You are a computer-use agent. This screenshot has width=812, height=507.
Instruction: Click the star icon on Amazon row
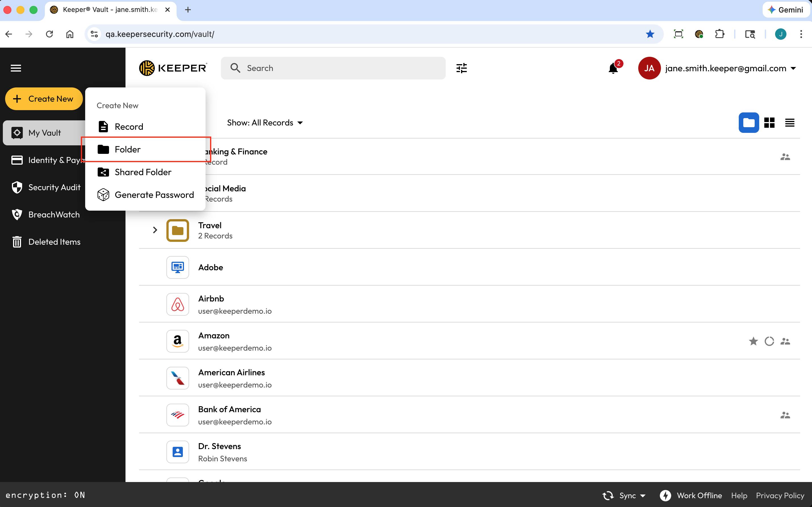753,341
